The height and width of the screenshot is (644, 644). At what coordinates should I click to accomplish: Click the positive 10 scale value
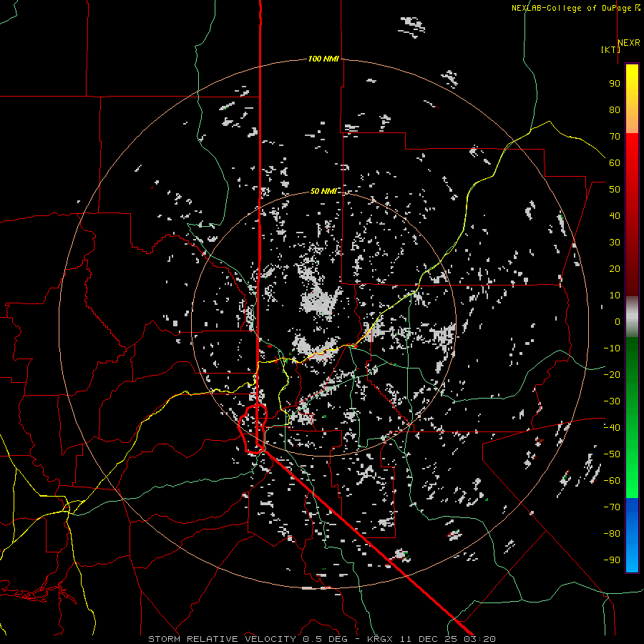615,296
